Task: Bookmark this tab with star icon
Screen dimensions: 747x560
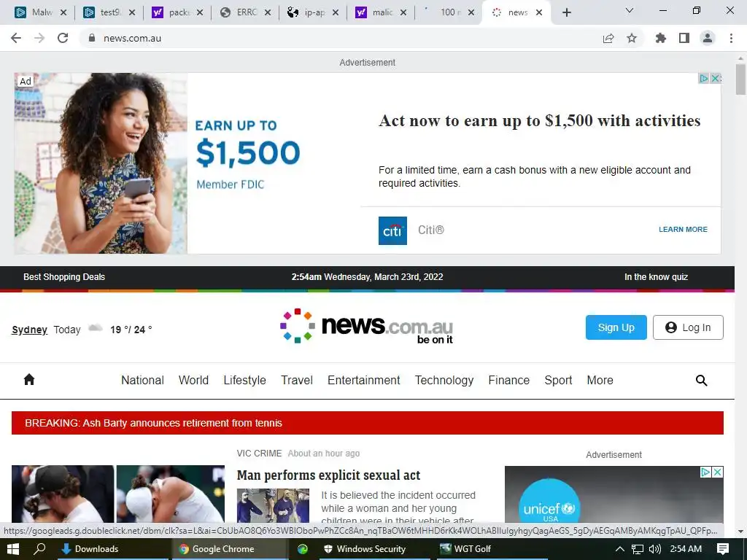Action: (x=632, y=38)
